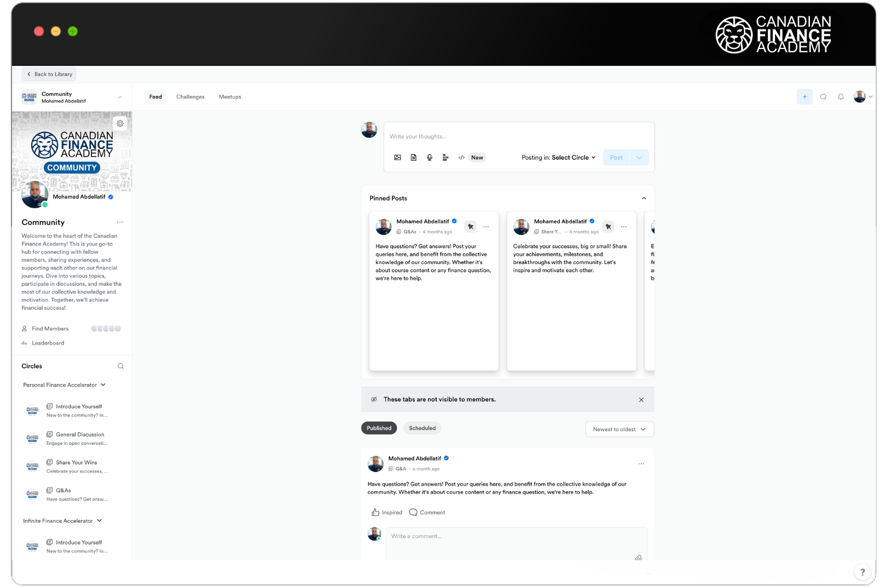Click the microphone audio icon in composer

coord(430,157)
